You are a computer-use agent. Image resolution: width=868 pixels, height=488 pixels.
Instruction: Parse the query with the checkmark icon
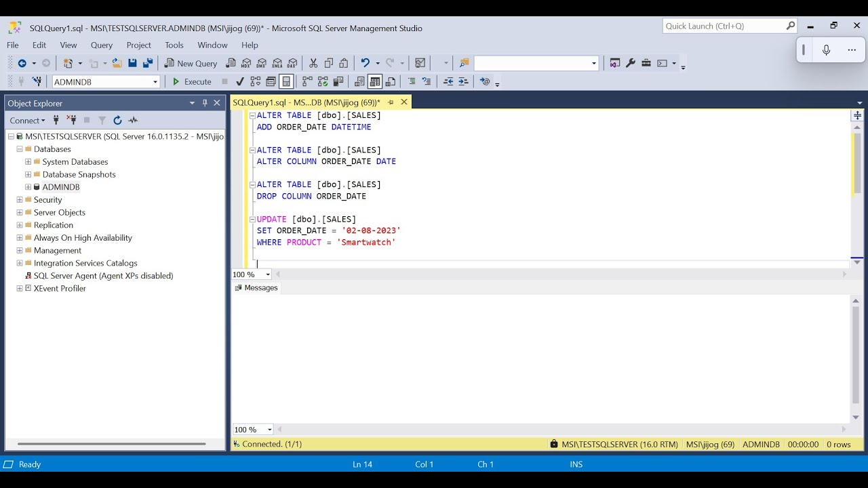[240, 81]
